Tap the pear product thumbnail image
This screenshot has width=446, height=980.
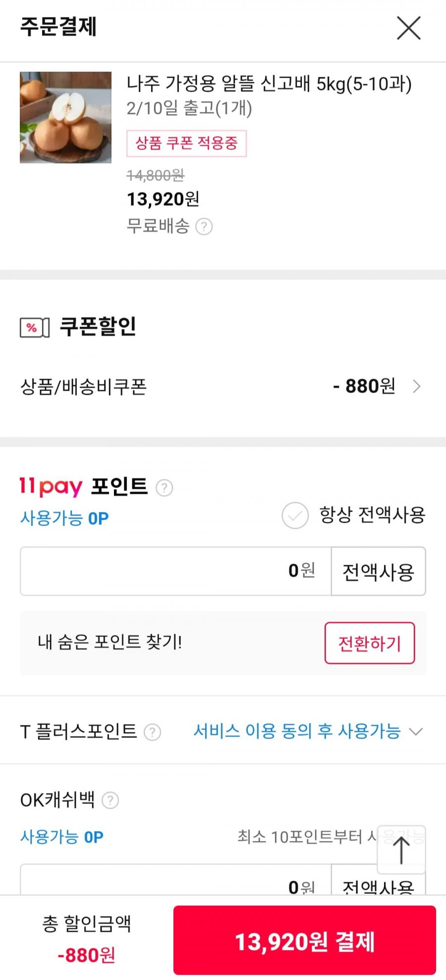(65, 117)
